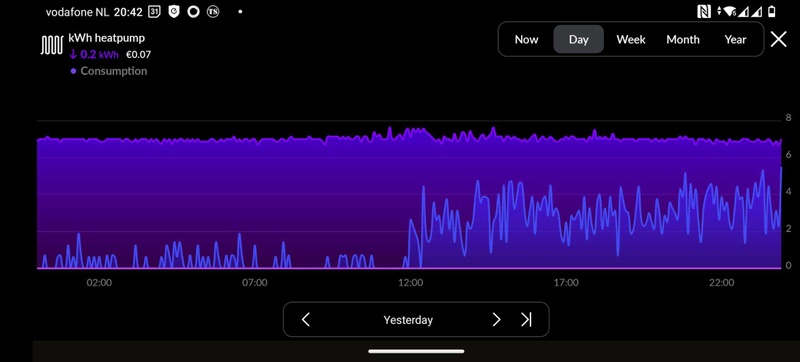Tap the battery icon in status bar

[772, 12]
